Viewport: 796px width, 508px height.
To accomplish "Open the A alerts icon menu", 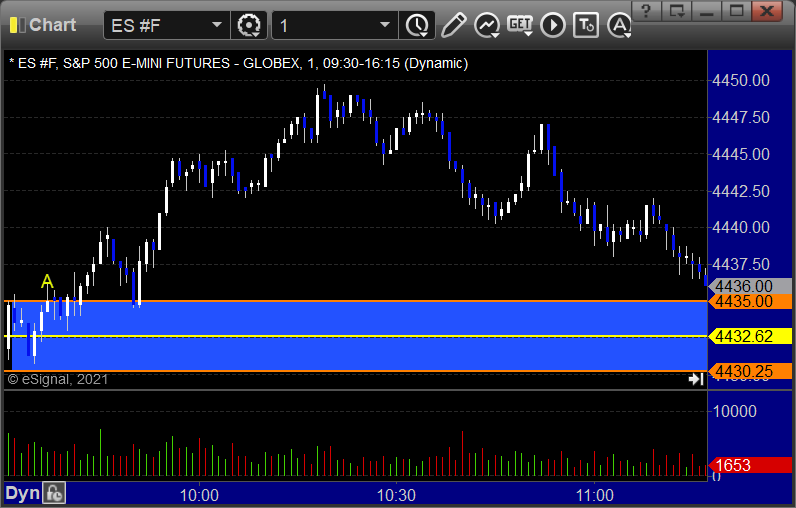I will (619, 25).
